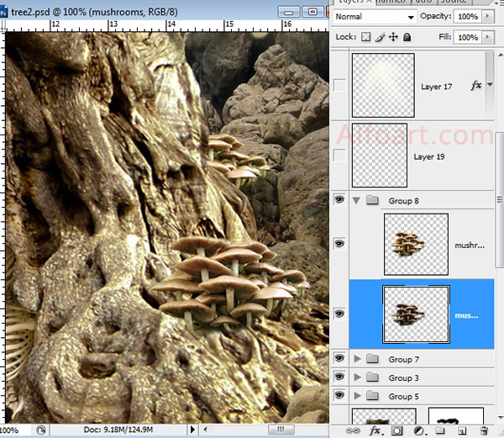The image size is (504, 438).
Task: Toggle visibility of Group 8
Action: pyautogui.click(x=339, y=200)
